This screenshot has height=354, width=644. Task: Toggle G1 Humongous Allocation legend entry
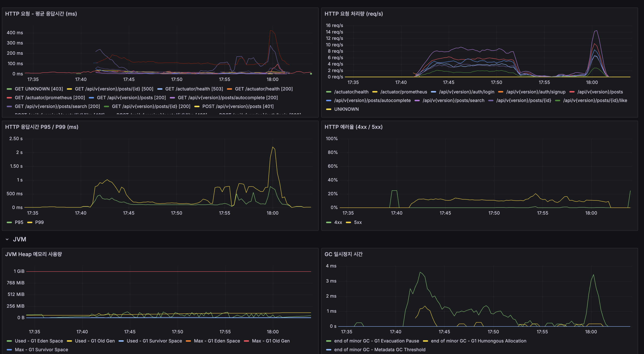479,341
